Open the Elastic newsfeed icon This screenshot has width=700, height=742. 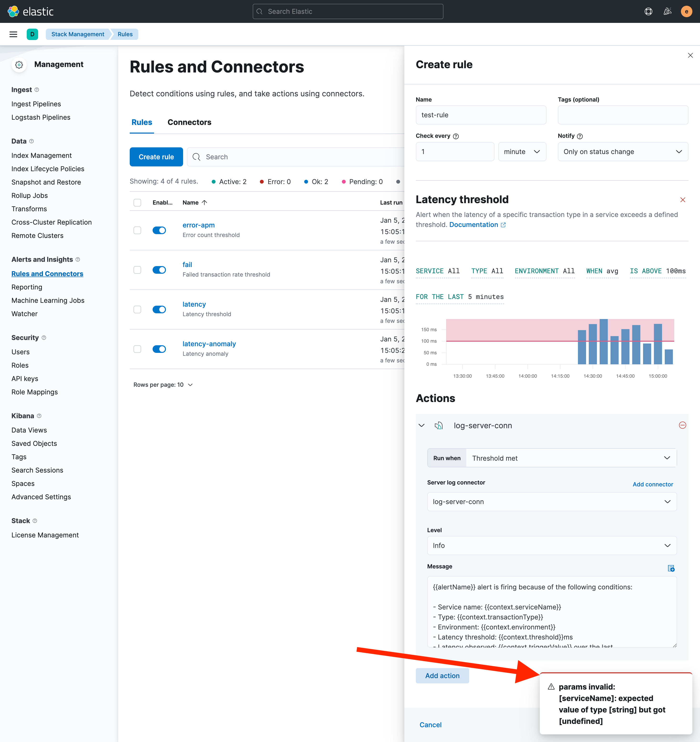click(x=668, y=11)
